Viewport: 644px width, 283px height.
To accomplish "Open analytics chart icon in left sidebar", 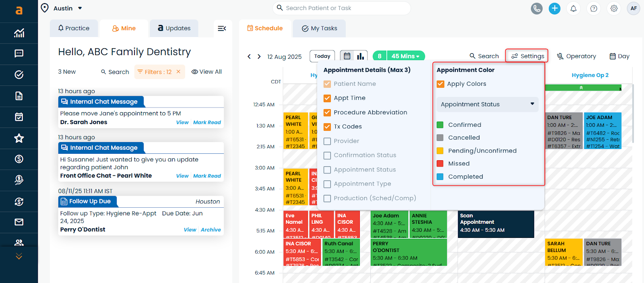I will tap(19, 33).
